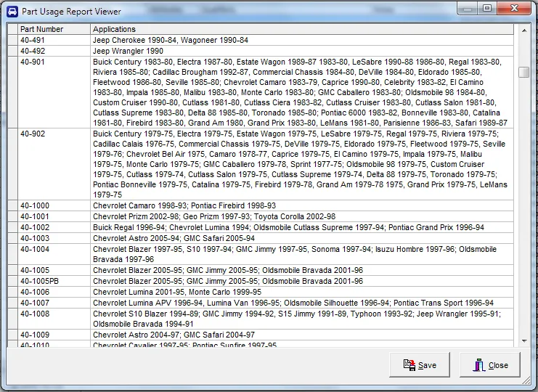The height and width of the screenshot is (392, 538).
Task: Click the row selector beside 40-1006
Action: [12, 293]
